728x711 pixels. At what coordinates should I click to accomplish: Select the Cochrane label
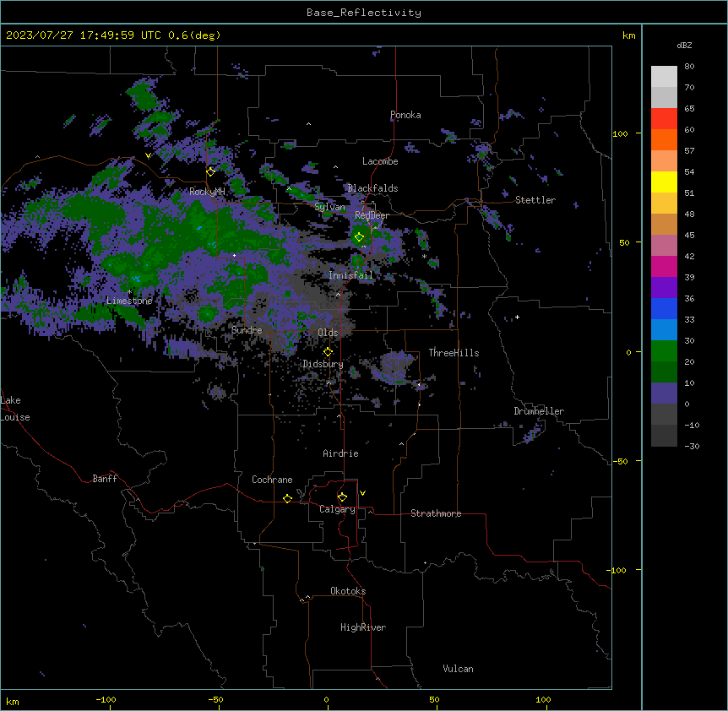pyautogui.click(x=272, y=480)
